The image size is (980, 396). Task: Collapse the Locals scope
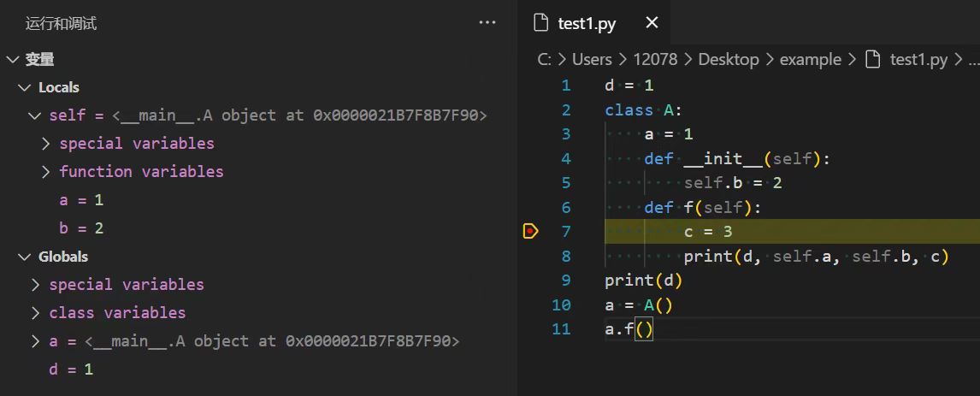(x=24, y=87)
